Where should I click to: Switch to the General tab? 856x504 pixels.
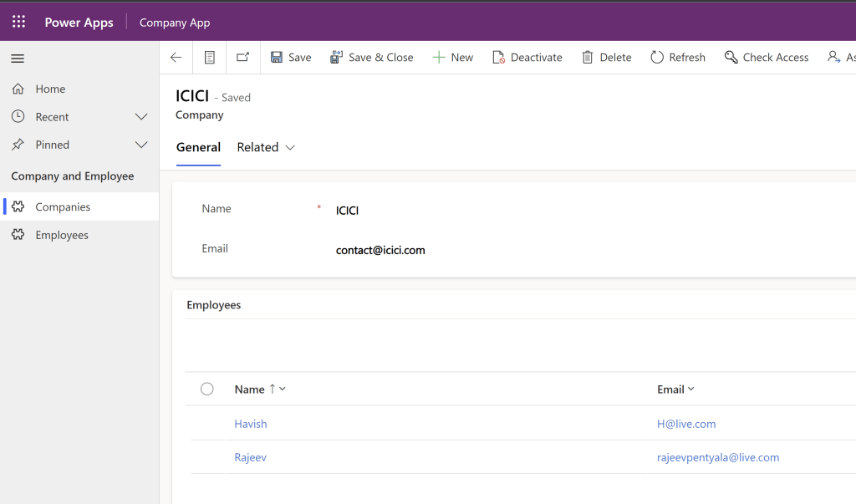(198, 147)
